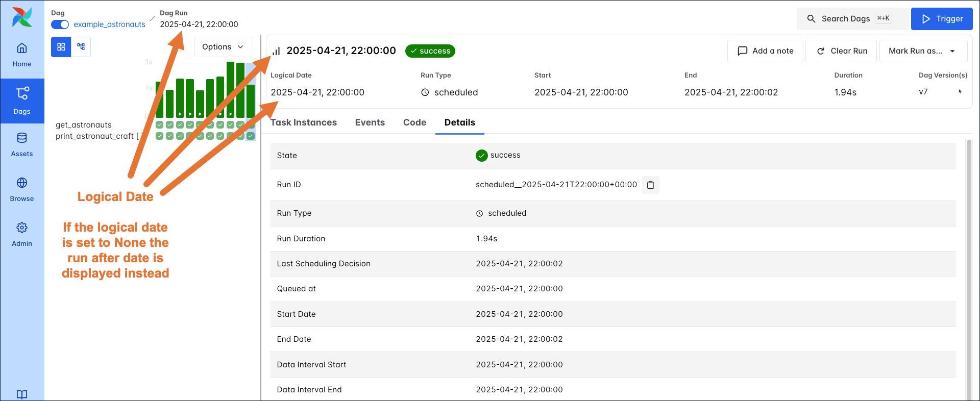Copy the Run ID to clipboard
Screen dimensions: 980x401
pyautogui.click(x=650, y=185)
